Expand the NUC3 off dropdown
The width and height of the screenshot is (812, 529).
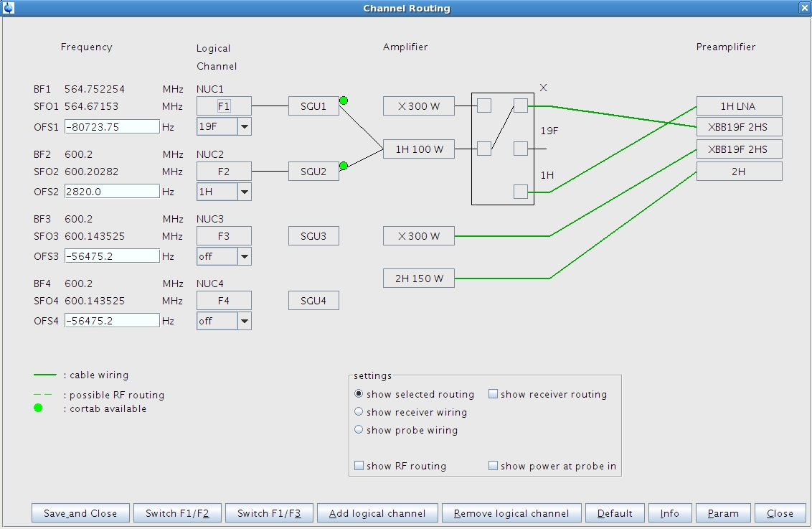pyautogui.click(x=245, y=256)
